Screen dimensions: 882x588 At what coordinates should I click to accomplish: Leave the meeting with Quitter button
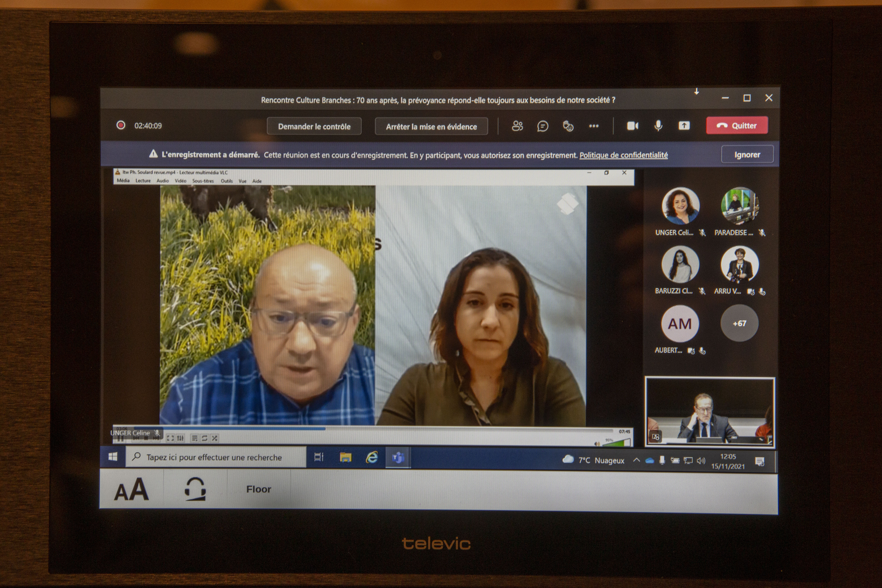coord(737,126)
